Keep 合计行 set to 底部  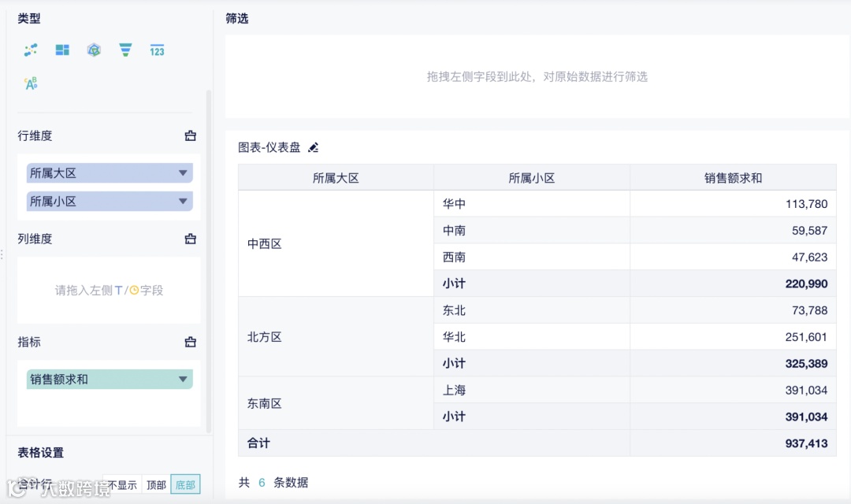click(x=185, y=484)
